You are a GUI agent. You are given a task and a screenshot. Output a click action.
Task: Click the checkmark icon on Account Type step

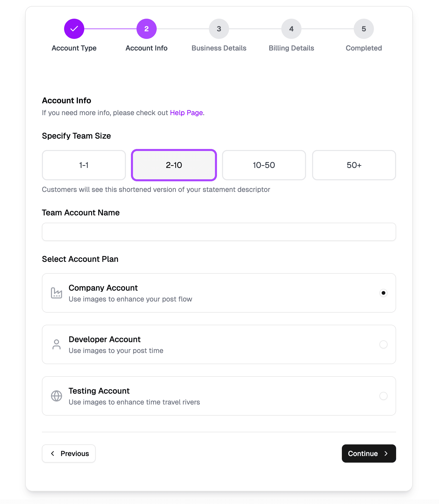[x=74, y=29]
